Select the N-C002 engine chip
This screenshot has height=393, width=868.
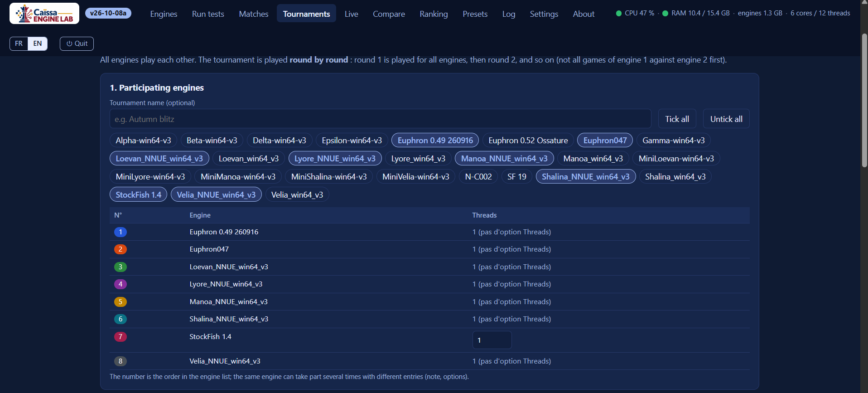478,177
